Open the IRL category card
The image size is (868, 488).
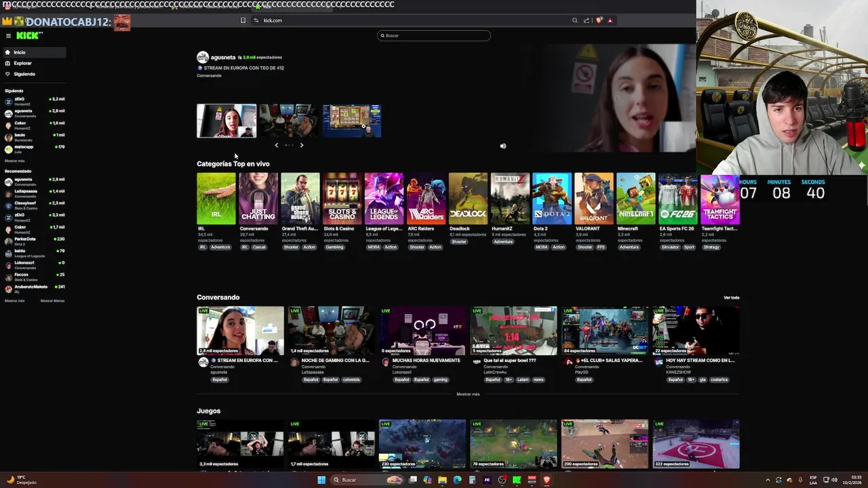coord(216,199)
